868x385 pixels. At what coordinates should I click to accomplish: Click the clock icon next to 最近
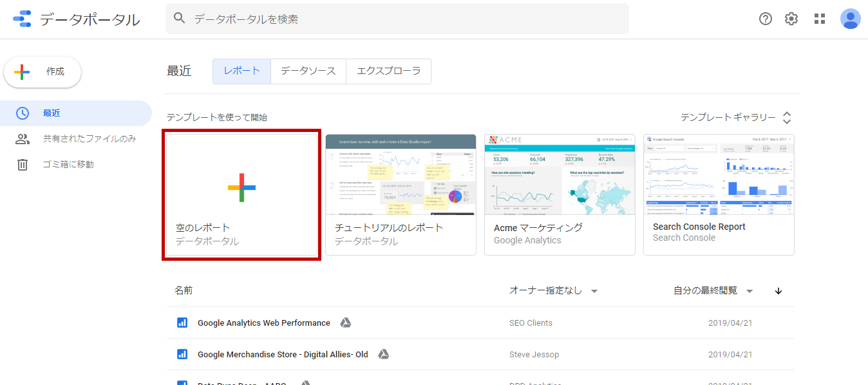click(x=23, y=113)
